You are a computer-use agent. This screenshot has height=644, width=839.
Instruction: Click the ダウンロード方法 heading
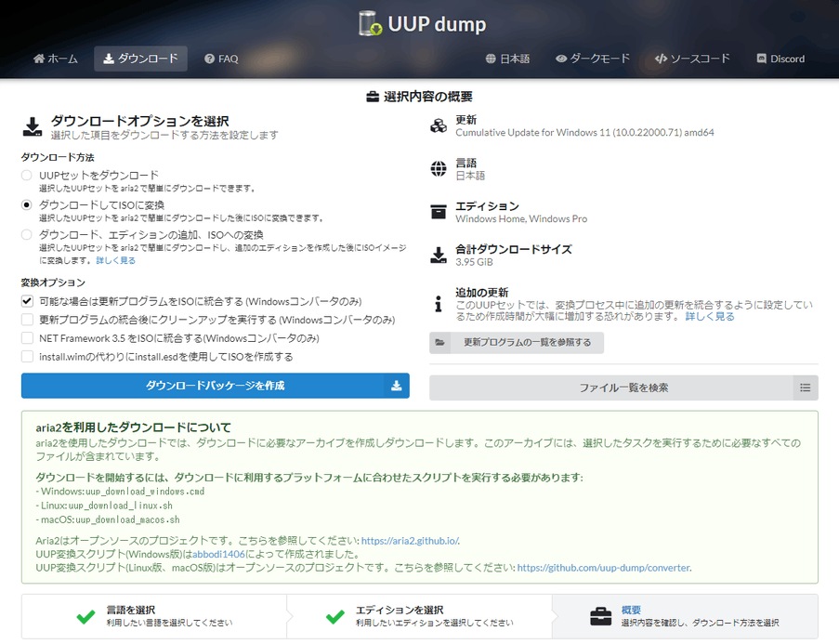(x=58, y=157)
